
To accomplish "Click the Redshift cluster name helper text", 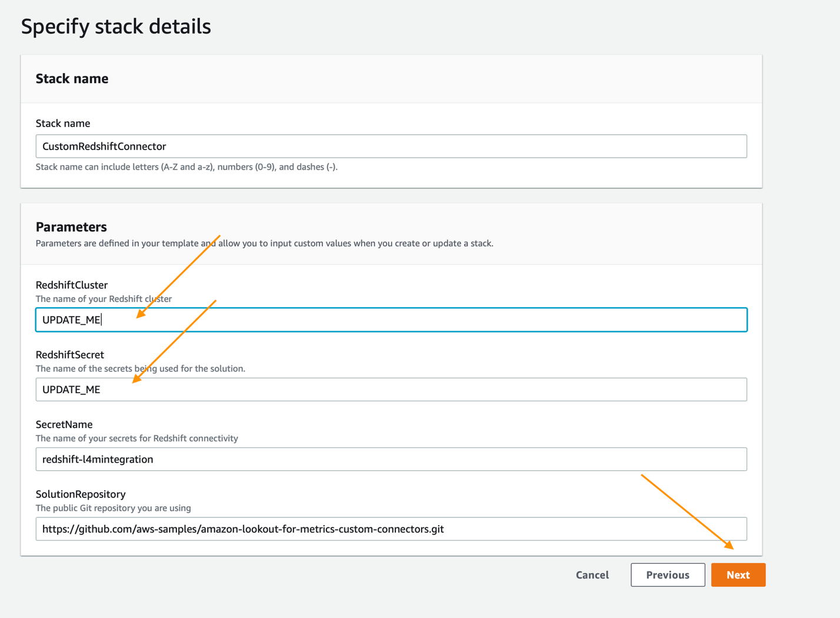I will click(104, 298).
